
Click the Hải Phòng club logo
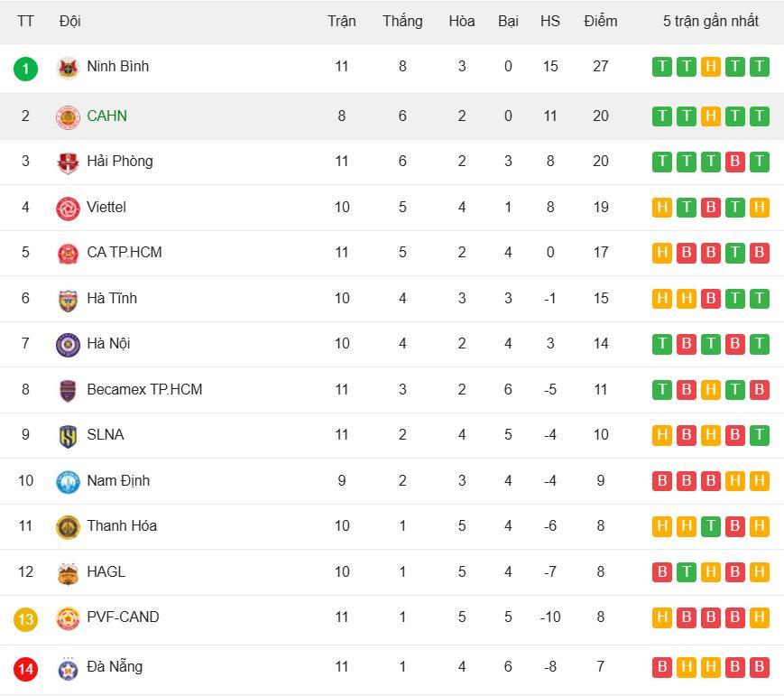click(68, 162)
